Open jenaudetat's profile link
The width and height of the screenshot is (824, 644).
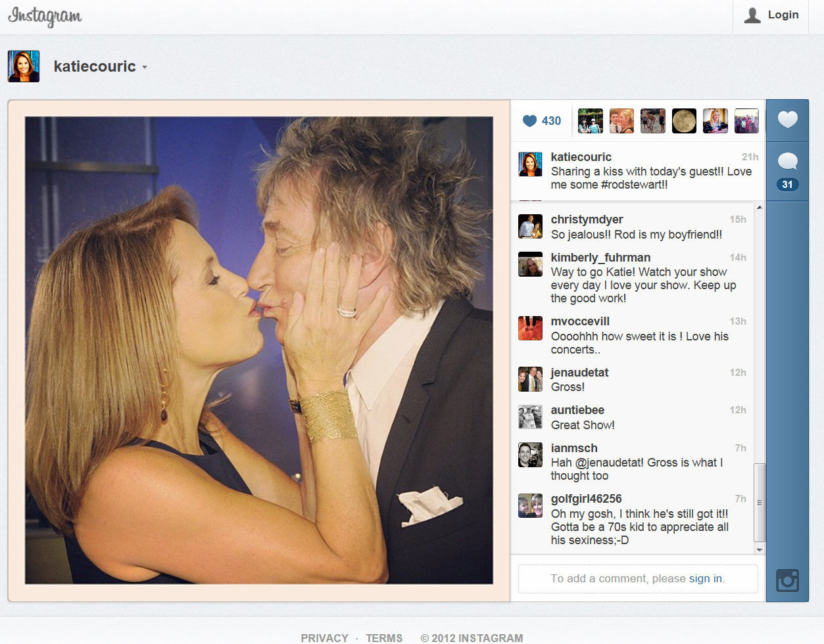(x=579, y=373)
